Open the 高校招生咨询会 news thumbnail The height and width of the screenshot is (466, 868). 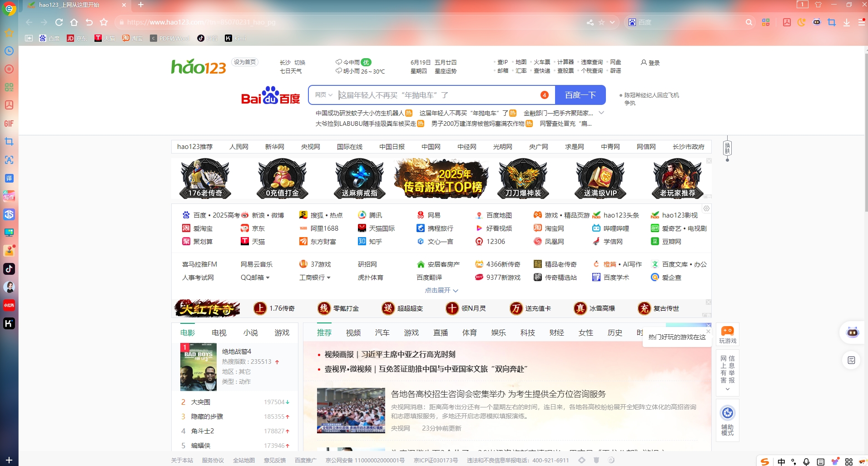pos(351,410)
